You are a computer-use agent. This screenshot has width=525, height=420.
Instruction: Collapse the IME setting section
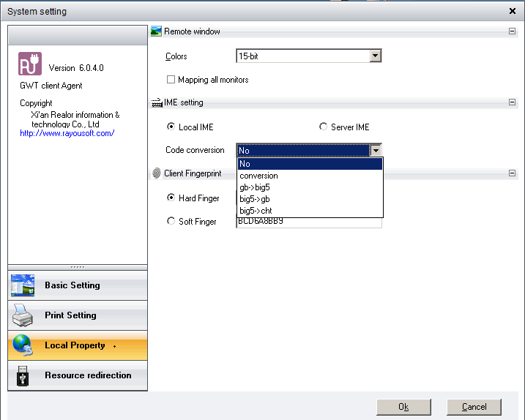click(512, 103)
